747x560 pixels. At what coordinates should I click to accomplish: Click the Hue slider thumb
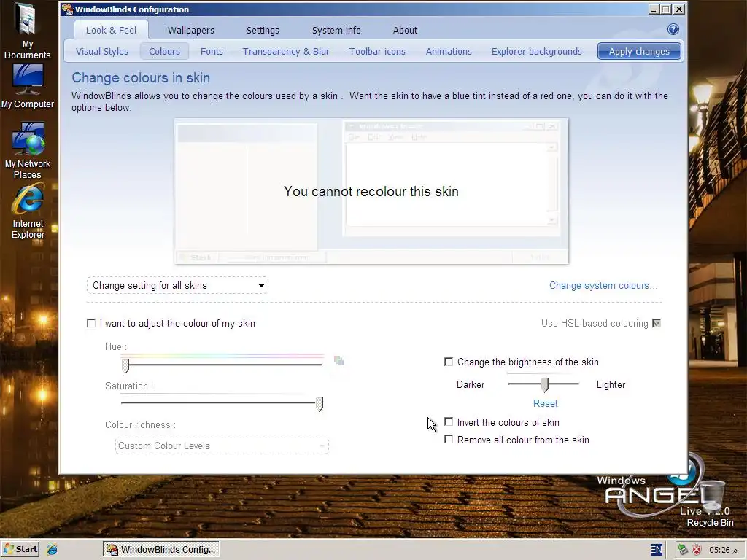tap(125, 365)
